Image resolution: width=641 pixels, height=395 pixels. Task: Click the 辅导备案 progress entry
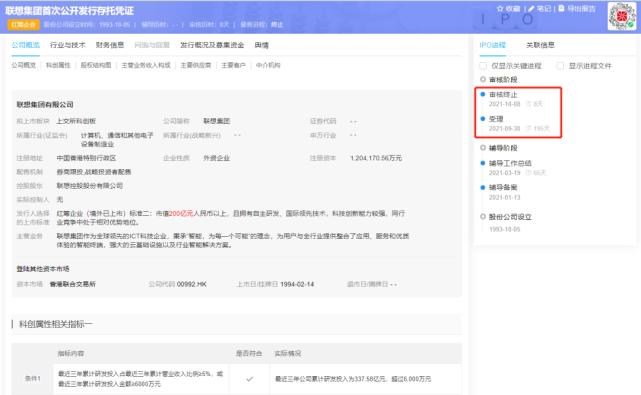click(503, 187)
